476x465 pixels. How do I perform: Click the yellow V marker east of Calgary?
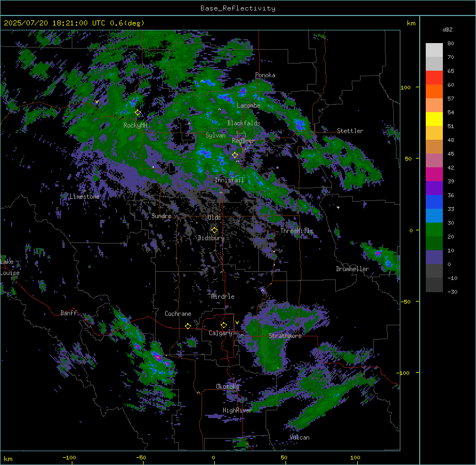(237, 323)
